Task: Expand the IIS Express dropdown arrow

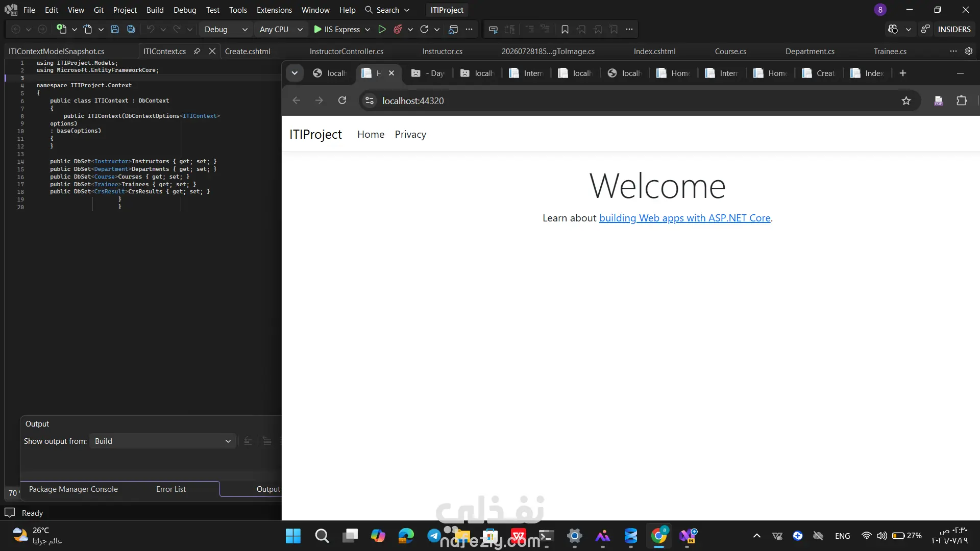Action: pos(367,29)
